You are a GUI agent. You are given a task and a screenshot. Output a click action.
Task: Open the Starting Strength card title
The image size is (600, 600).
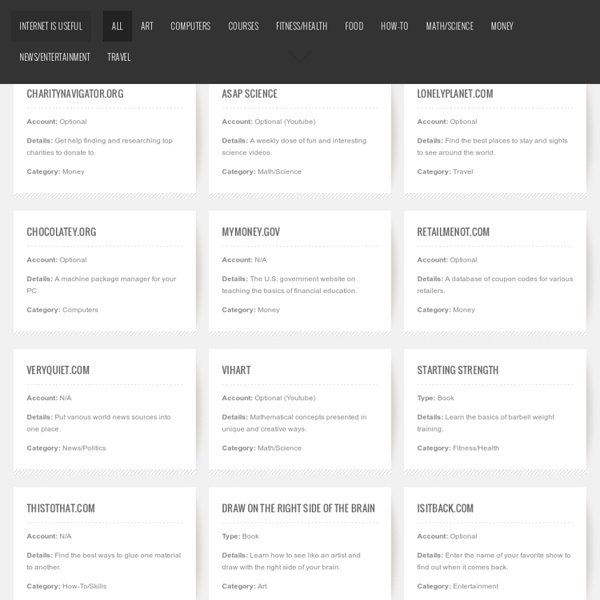[458, 370]
